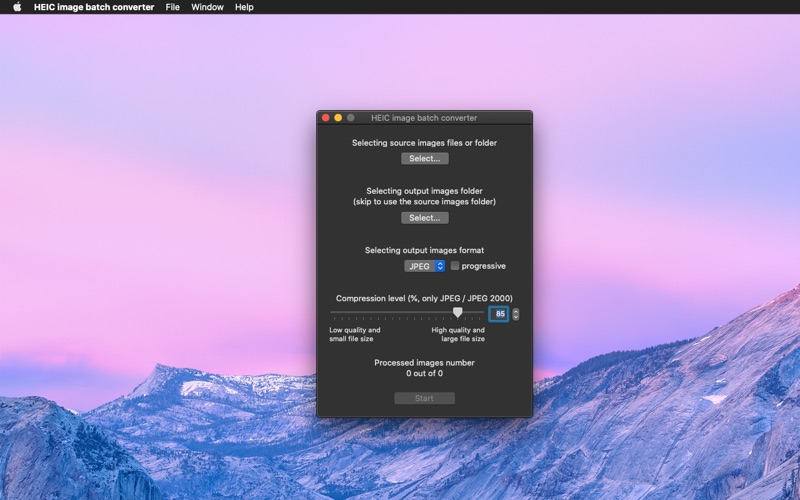The width and height of the screenshot is (800, 500).
Task: Click the compression value field showing 85
Action: (x=498, y=314)
